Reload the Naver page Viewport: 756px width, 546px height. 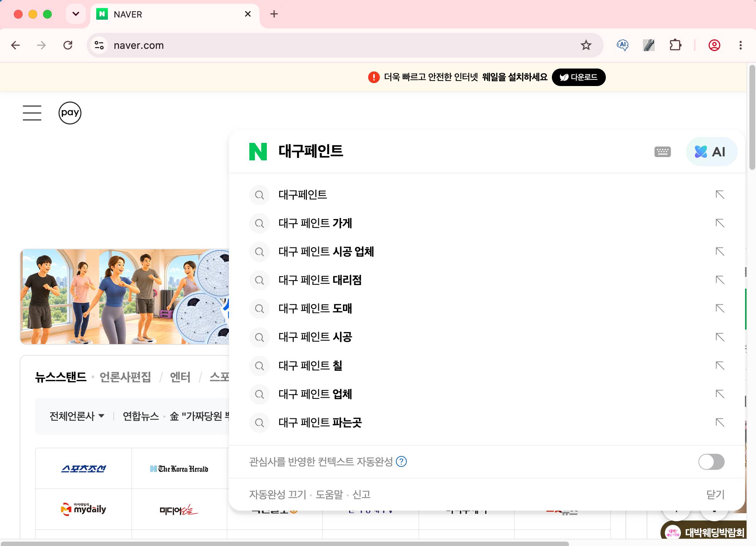(68, 45)
